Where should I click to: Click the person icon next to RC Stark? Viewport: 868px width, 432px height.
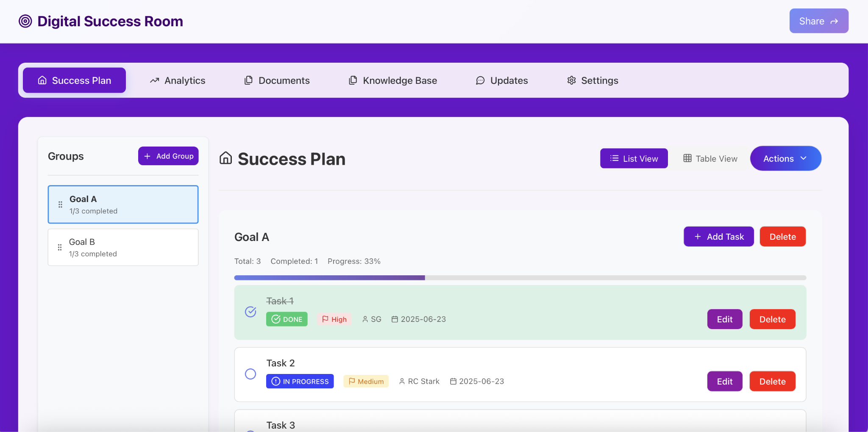point(401,381)
